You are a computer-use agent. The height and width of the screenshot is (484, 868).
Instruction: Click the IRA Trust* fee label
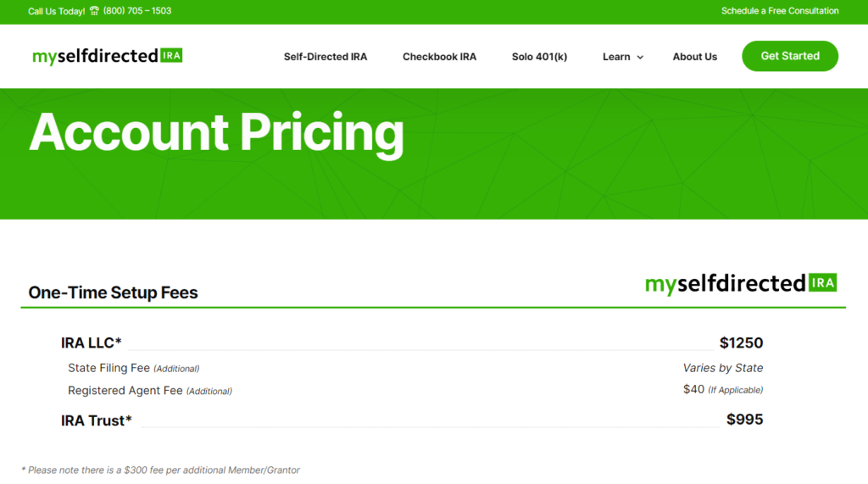tap(97, 420)
